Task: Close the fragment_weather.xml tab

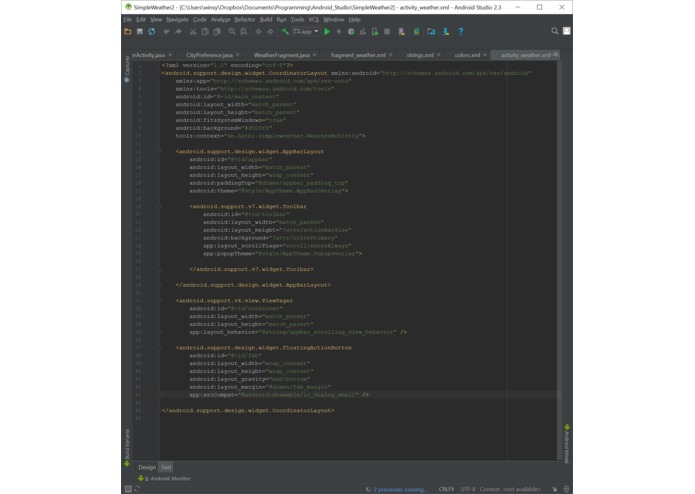Action: coord(390,54)
